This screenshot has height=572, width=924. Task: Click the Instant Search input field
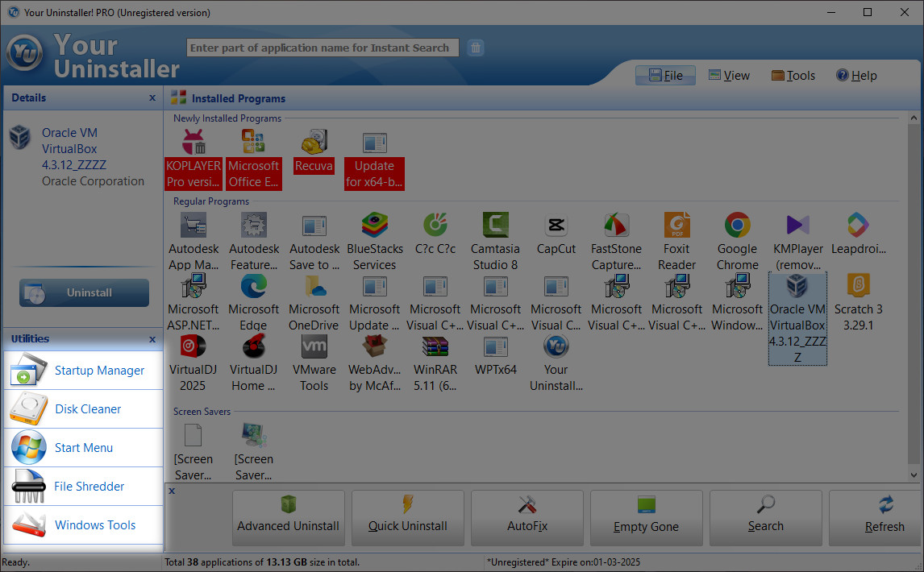coord(322,48)
